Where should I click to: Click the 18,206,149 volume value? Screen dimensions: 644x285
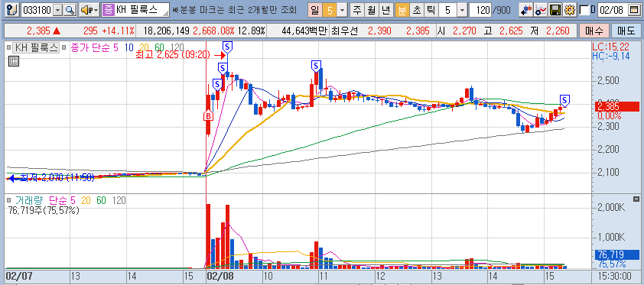pyautogui.click(x=167, y=31)
